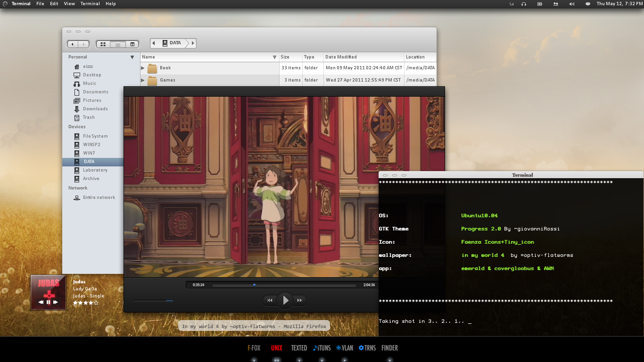This screenshot has width=644, height=362.
Task: Seek along the video progress bar
Action: pos(284,285)
